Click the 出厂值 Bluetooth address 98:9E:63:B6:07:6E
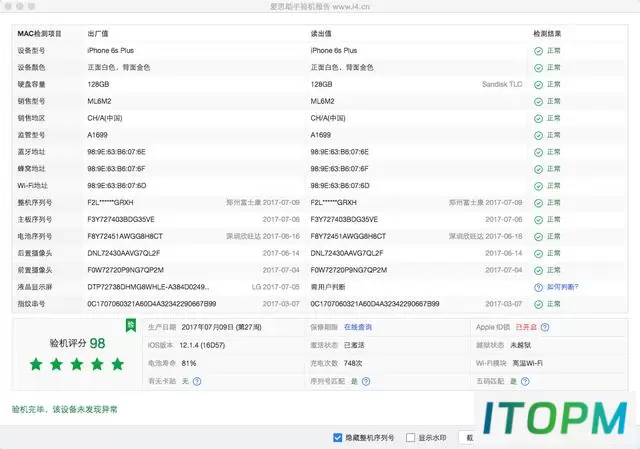Viewport: 640px width, 449px height. [x=116, y=152]
